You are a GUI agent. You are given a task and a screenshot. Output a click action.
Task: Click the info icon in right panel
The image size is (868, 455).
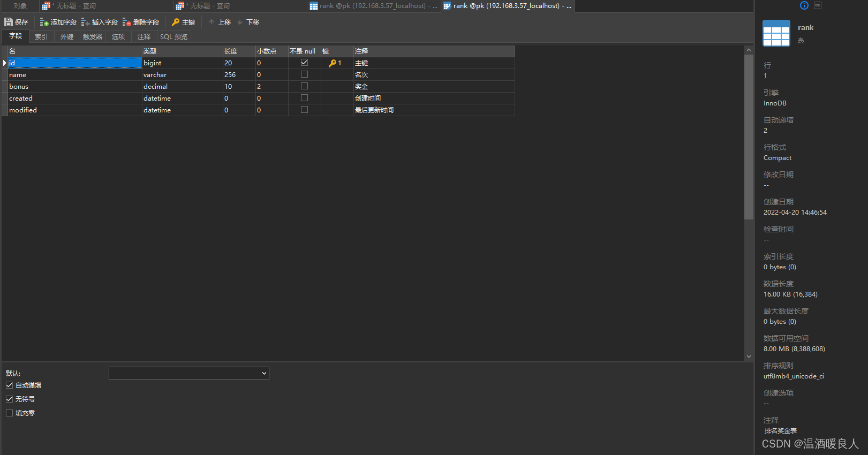click(804, 5)
